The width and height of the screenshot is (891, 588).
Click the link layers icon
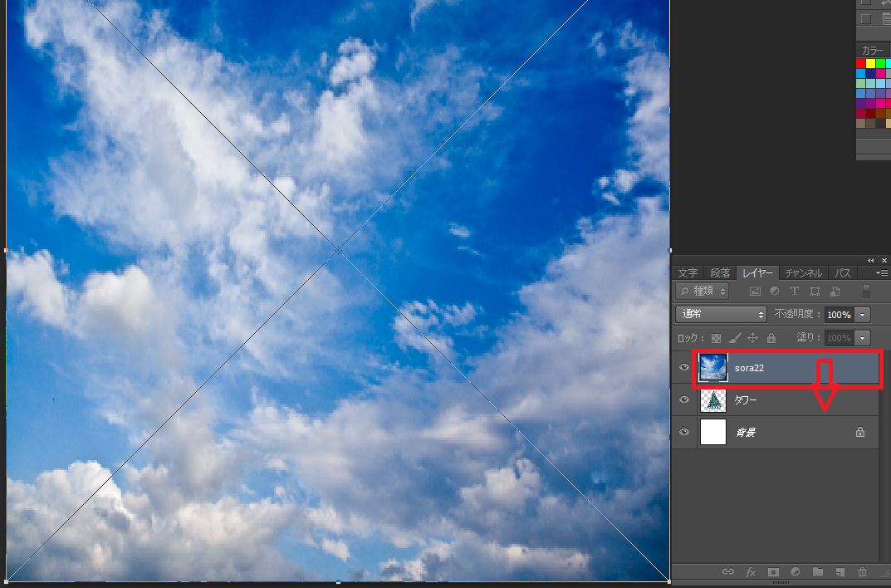[x=728, y=572]
